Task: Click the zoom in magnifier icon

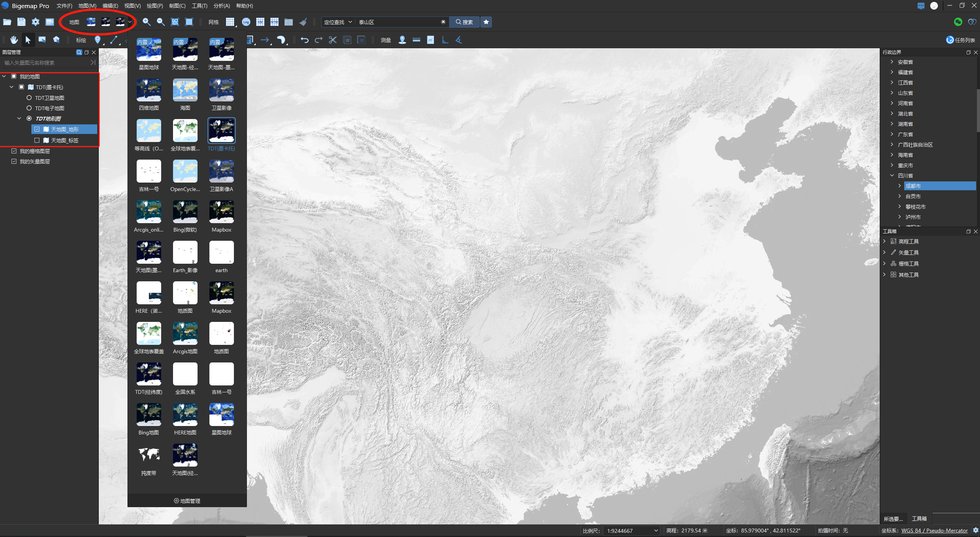Action: [x=146, y=22]
